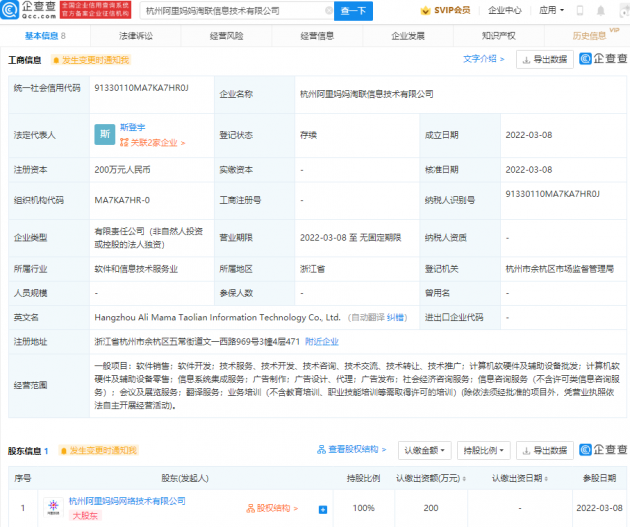Screen dimensions: 630x527
Task: Open the Qcc.com logo homepage
Action: [28, 10]
